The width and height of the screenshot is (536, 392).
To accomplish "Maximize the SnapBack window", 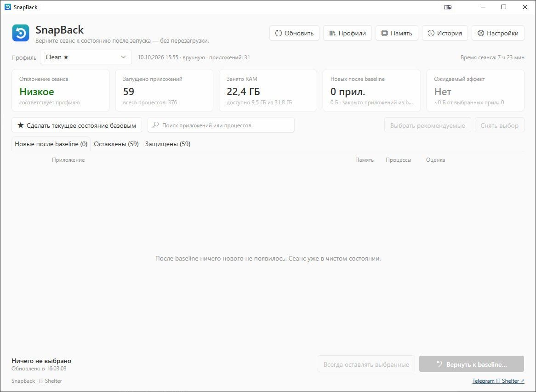I will point(504,7).
